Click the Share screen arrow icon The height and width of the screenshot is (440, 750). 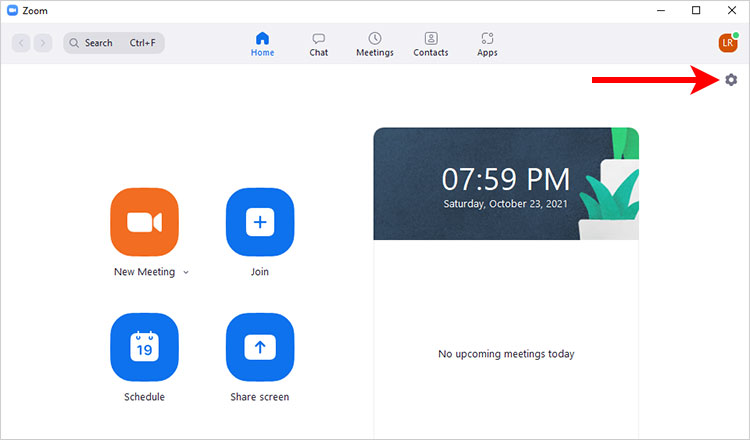(x=260, y=347)
